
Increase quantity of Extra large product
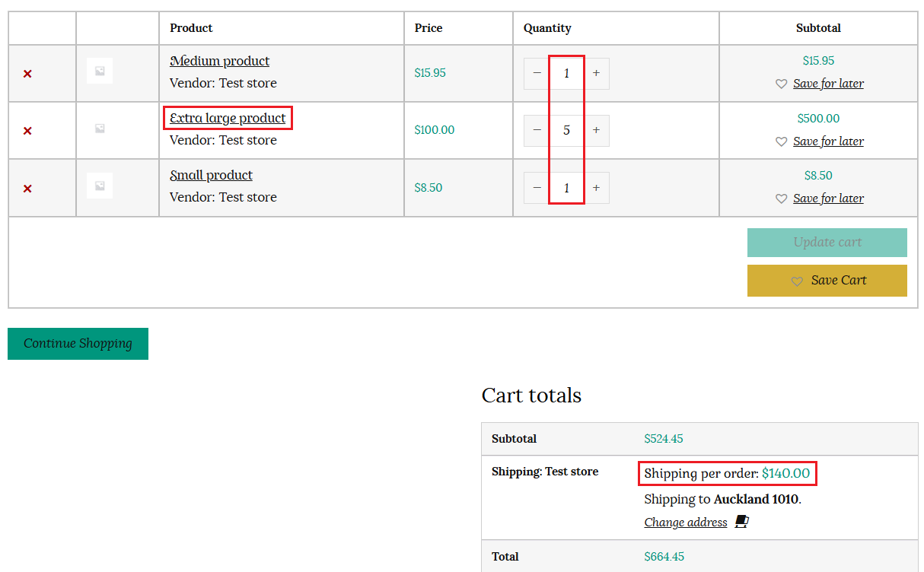point(596,130)
